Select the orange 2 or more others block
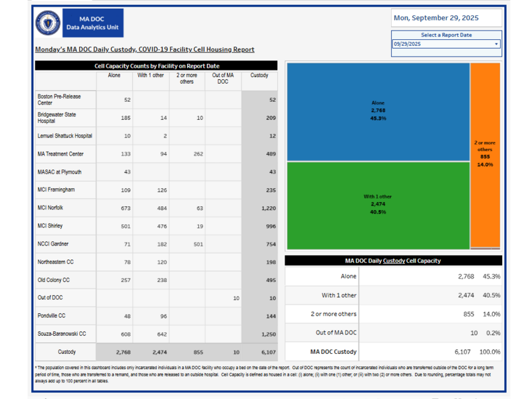Viewport: 532px width, 399px height. tap(485, 154)
